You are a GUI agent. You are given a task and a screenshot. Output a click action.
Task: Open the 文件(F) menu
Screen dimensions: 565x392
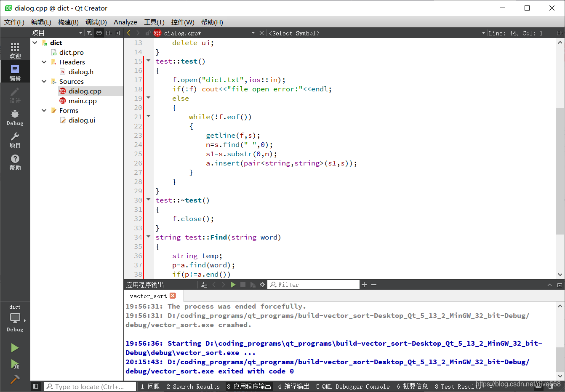tap(14, 22)
